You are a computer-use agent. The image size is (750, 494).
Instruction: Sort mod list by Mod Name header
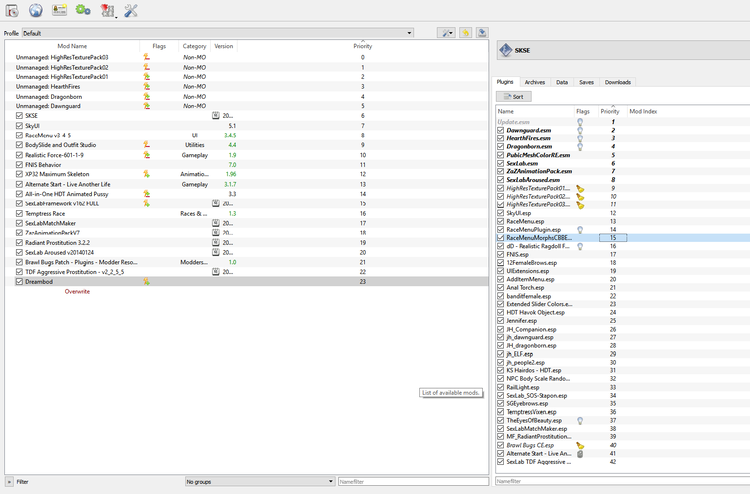click(x=72, y=46)
